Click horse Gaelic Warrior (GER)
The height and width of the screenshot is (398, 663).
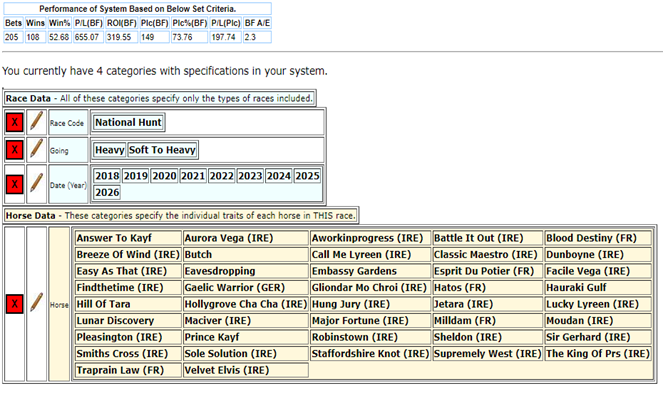pyautogui.click(x=246, y=288)
